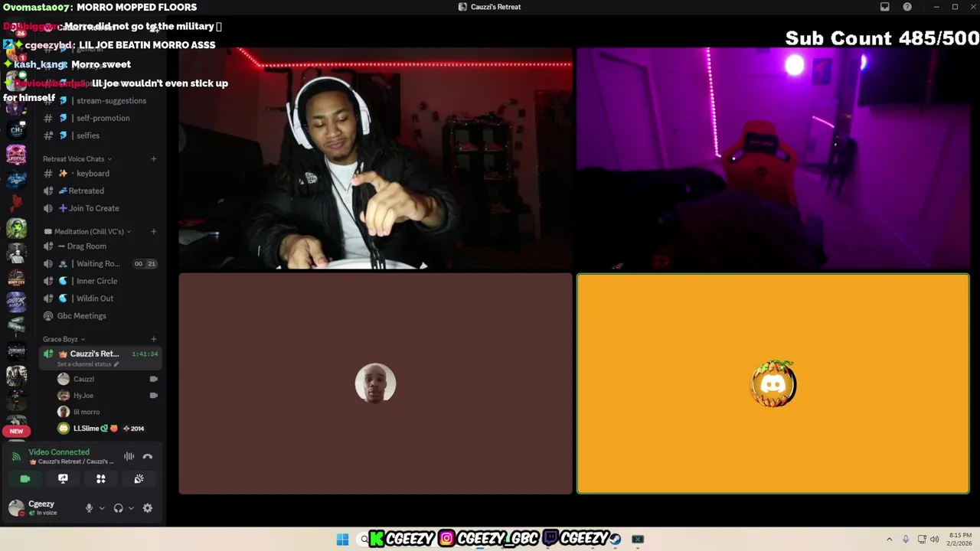This screenshot has width=980, height=551.
Task: Join the Retreated voice channel
Action: click(x=100, y=191)
